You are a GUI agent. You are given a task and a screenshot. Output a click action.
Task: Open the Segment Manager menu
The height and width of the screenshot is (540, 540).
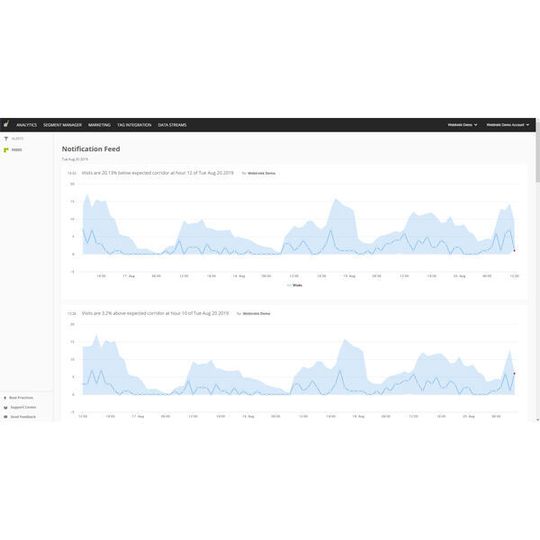click(x=62, y=125)
